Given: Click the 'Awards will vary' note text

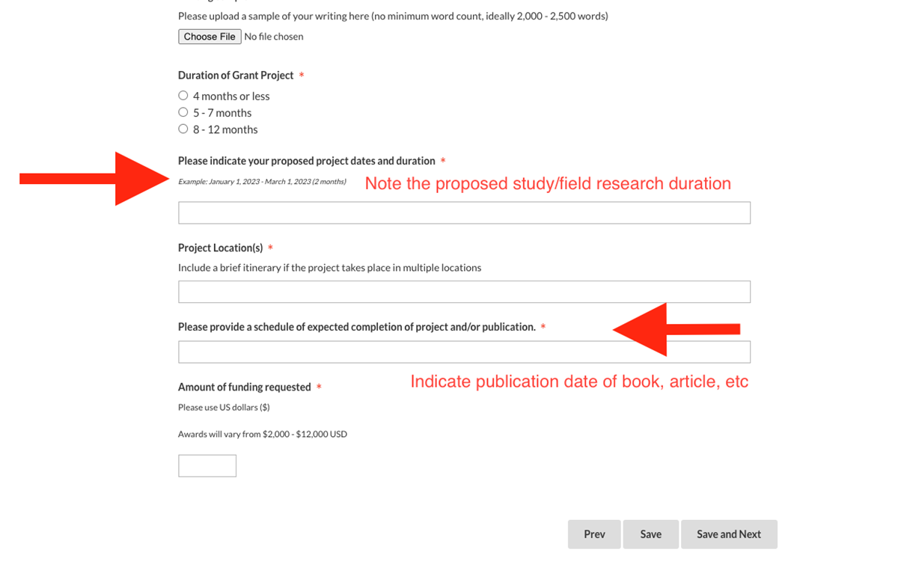Looking at the screenshot, I should (263, 434).
